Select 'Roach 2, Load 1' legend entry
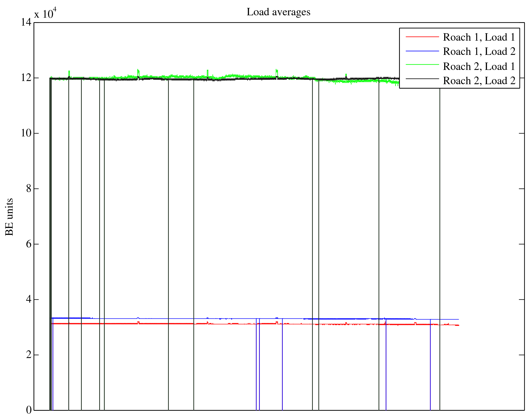Viewport: 532px width, 420px height. pos(479,66)
